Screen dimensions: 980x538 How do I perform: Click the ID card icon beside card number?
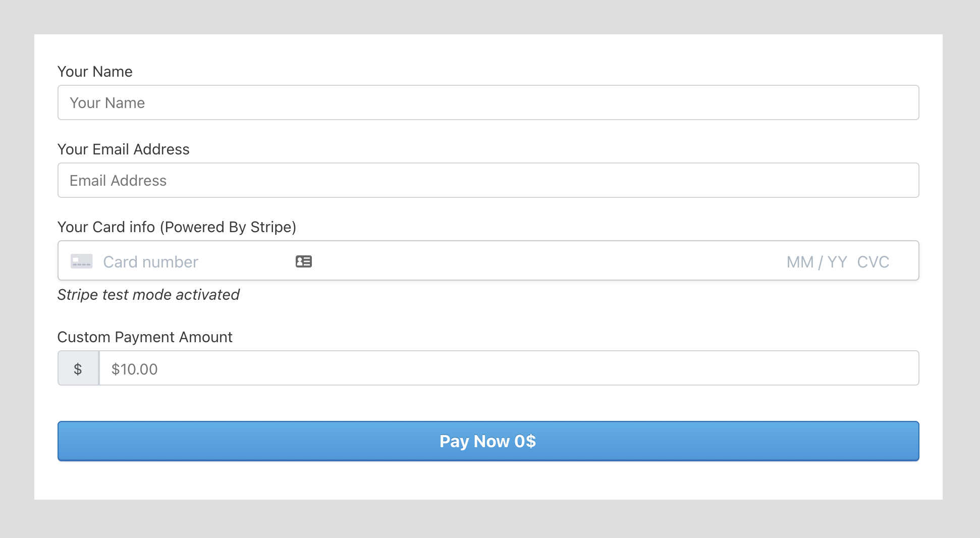click(x=303, y=261)
